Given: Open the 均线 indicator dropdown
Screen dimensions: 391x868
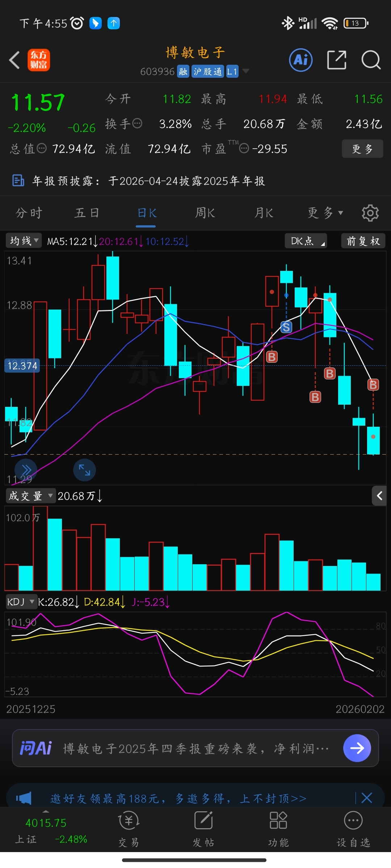Looking at the screenshot, I should click(24, 241).
